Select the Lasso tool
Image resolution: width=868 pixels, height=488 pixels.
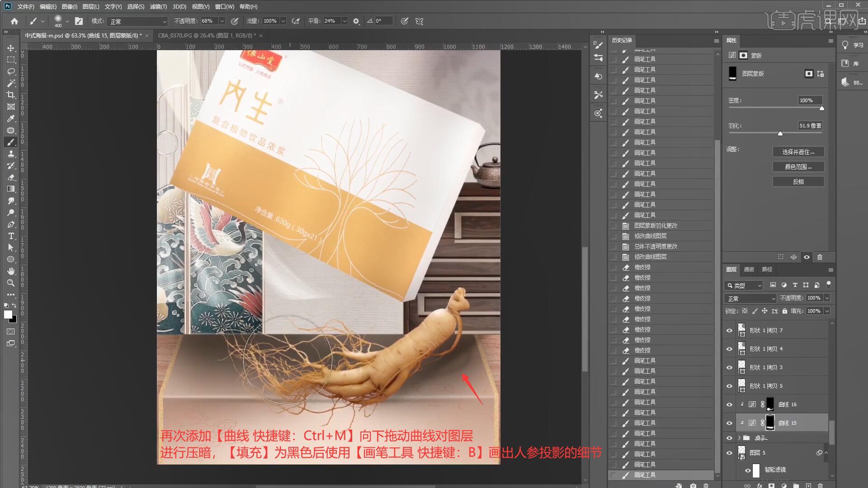point(11,71)
